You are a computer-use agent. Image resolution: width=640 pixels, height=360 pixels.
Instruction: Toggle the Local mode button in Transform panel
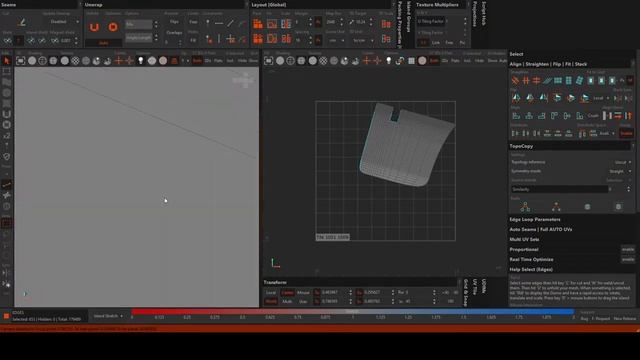[x=271, y=293]
